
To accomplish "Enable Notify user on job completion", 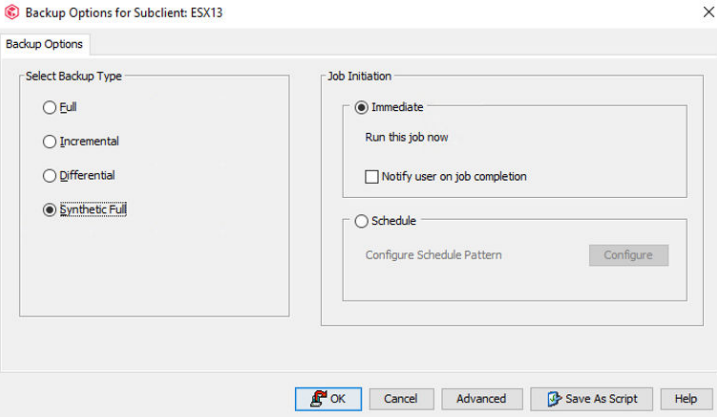I will [x=373, y=176].
